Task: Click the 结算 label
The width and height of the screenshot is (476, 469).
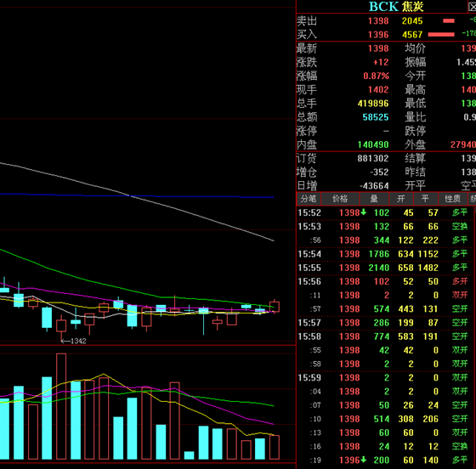Action: click(x=416, y=158)
